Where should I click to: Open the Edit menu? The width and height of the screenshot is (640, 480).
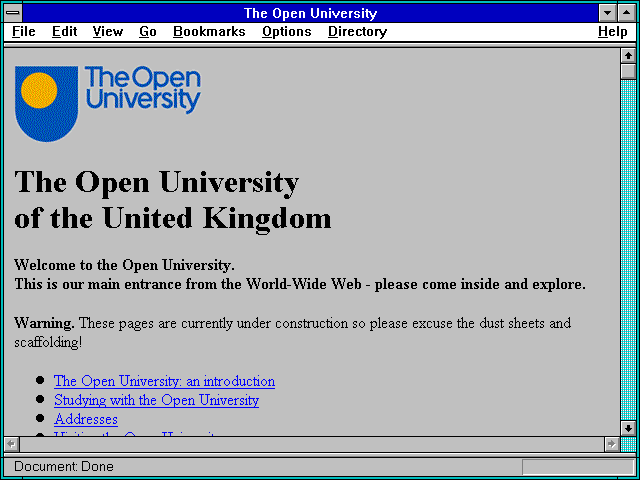click(x=64, y=32)
